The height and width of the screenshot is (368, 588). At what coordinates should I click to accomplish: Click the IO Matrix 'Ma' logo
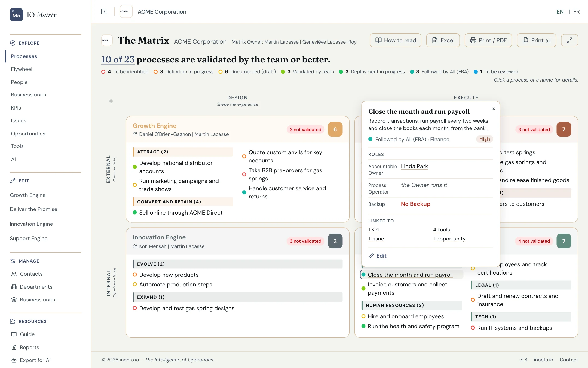click(x=16, y=15)
